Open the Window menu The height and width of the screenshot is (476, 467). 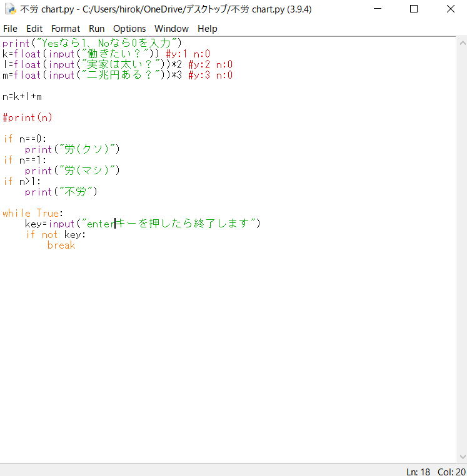click(171, 29)
